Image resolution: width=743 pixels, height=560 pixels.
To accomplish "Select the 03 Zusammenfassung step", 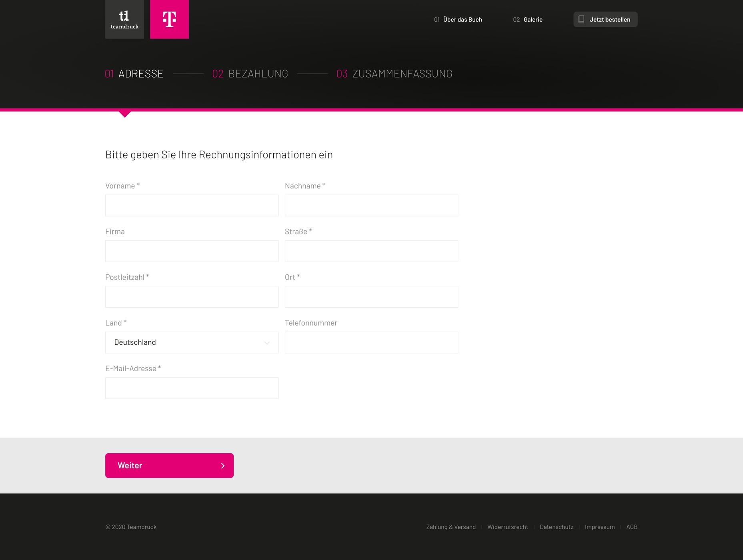I will [395, 74].
